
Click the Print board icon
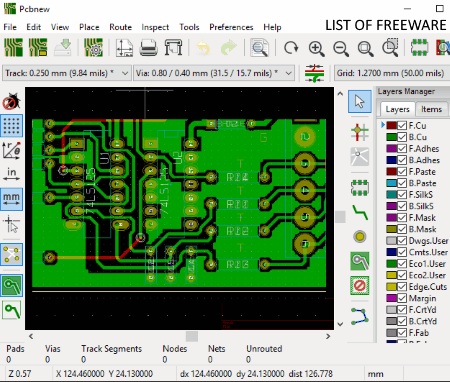(148, 48)
